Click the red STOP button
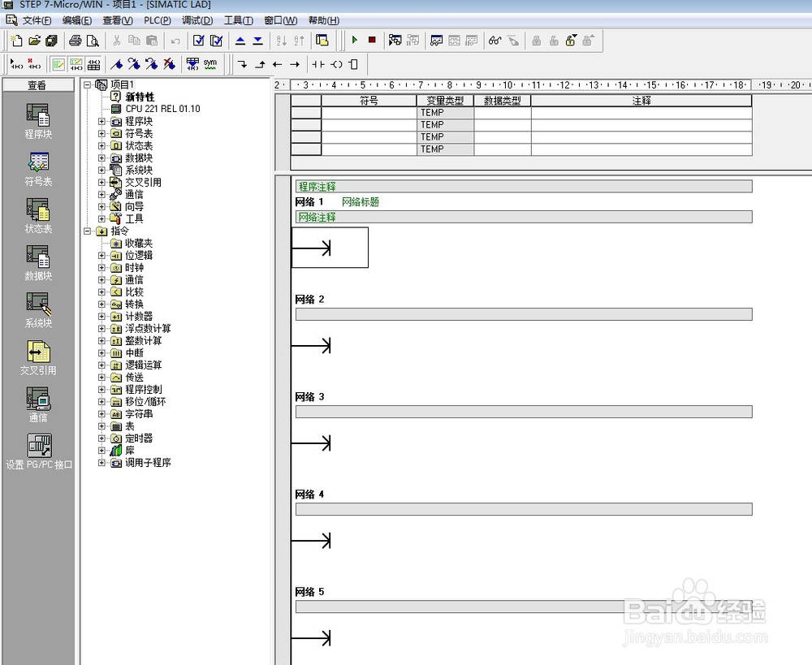The height and width of the screenshot is (665, 812). pos(372,40)
